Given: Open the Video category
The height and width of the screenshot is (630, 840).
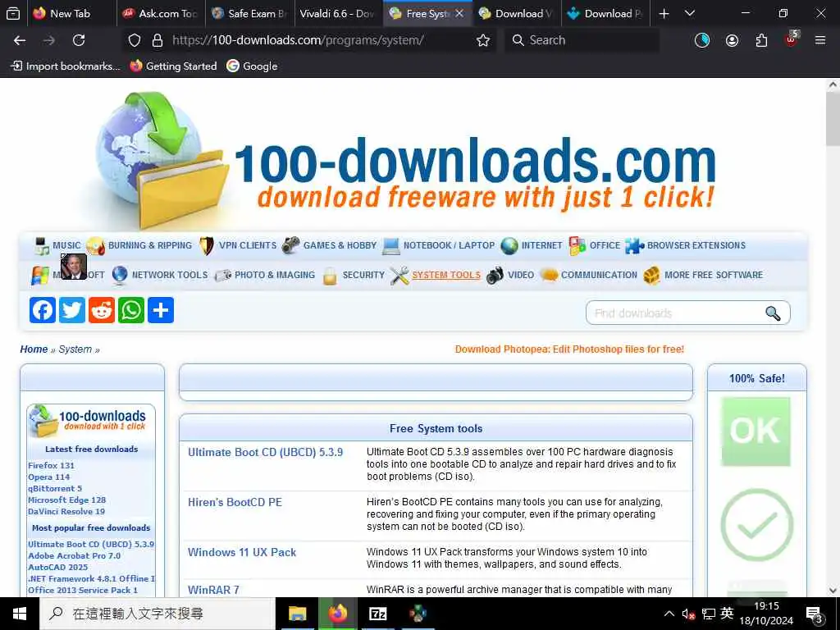Looking at the screenshot, I should [521, 275].
